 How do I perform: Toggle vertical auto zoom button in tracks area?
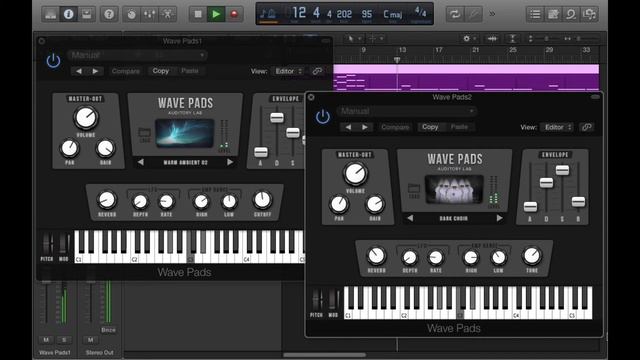(x=512, y=38)
